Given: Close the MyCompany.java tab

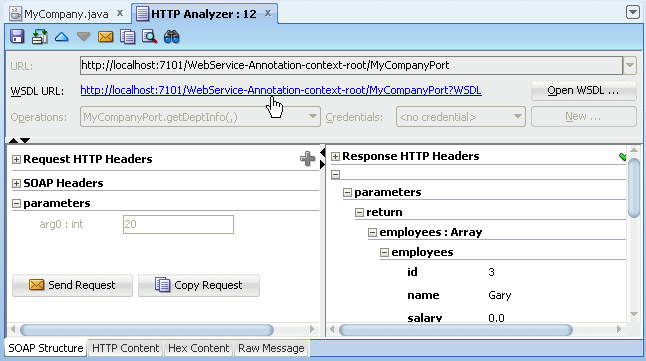Looking at the screenshot, I should (x=120, y=13).
